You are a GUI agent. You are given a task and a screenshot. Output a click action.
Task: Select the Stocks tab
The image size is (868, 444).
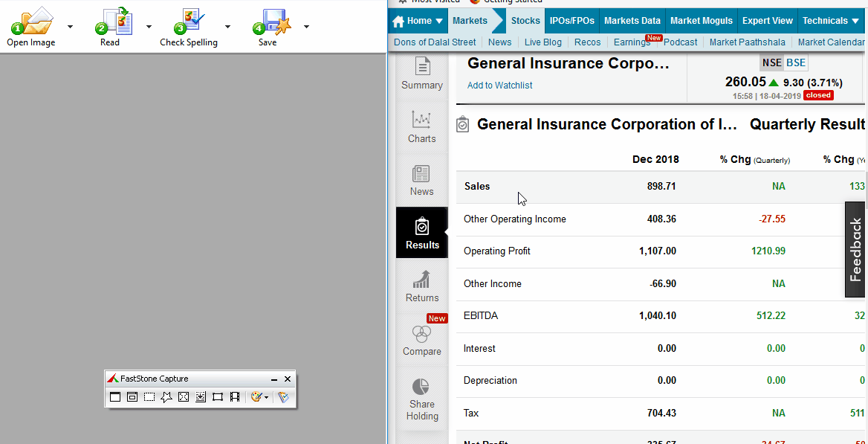tap(525, 21)
